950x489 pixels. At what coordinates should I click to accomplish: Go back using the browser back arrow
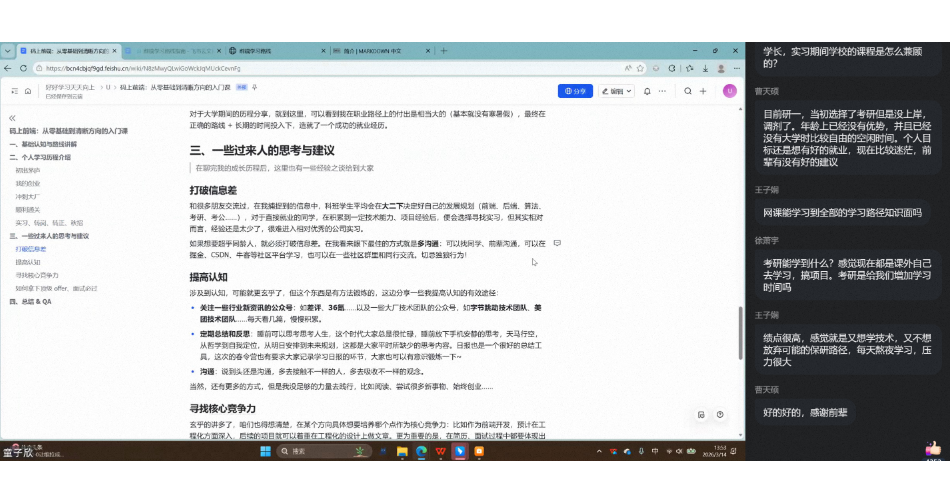coord(10,68)
